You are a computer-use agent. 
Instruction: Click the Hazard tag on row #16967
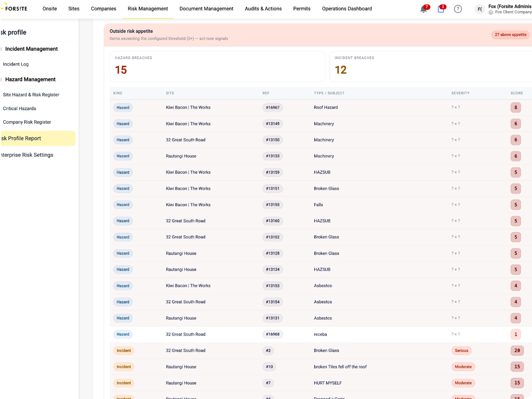(123, 107)
